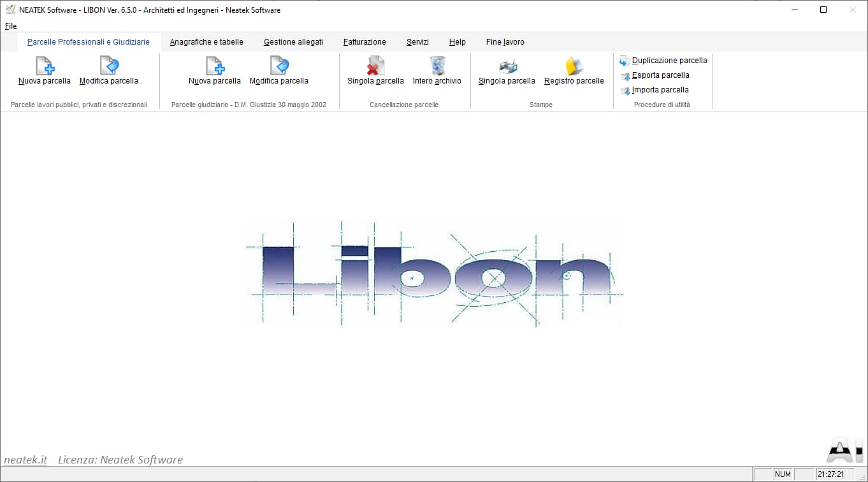Click the Libon logo image

pos(435,274)
